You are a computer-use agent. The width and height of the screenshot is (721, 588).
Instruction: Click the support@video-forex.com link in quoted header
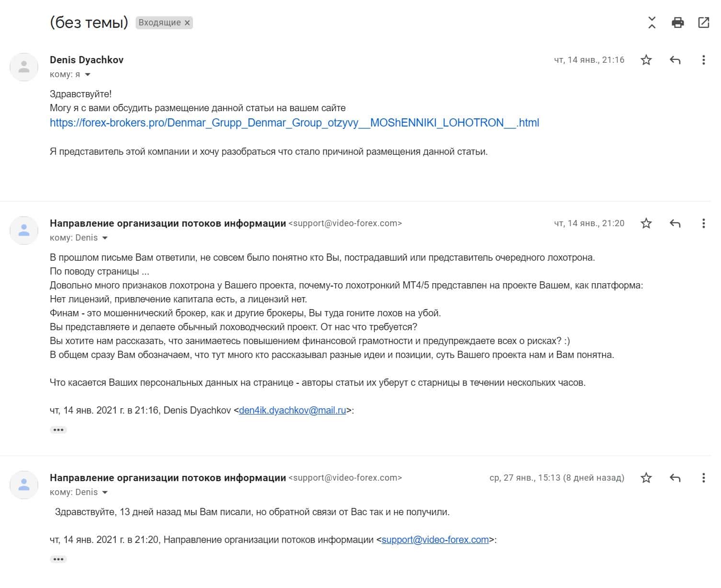435,540
